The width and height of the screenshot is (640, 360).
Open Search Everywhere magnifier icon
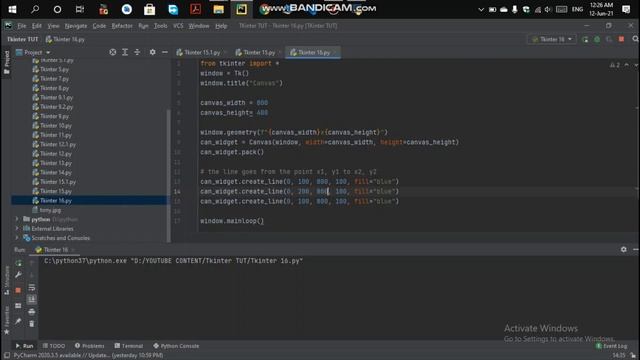pos(635,39)
